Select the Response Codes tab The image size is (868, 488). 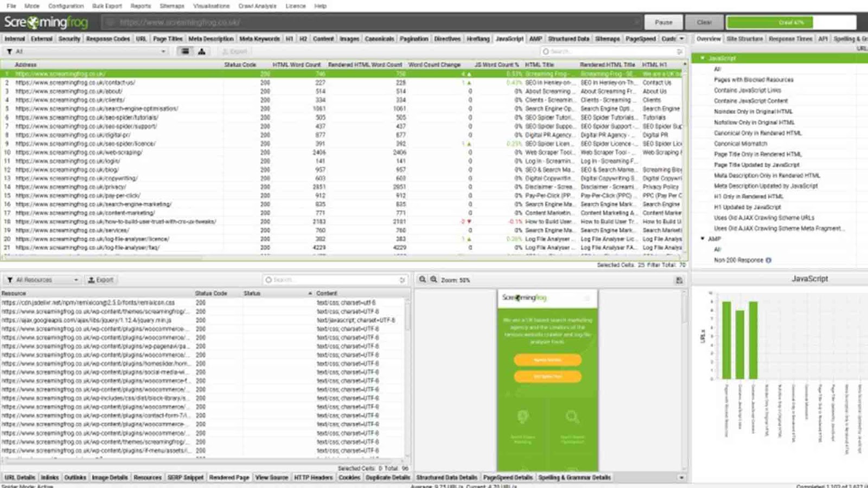coord(108,38)
